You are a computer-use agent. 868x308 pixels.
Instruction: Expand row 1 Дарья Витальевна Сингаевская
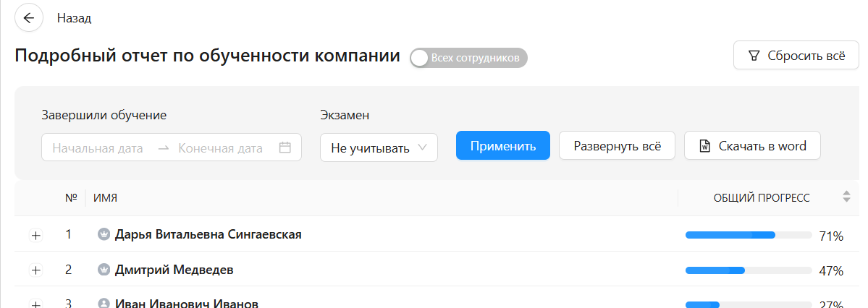click(x=36, y=235)
